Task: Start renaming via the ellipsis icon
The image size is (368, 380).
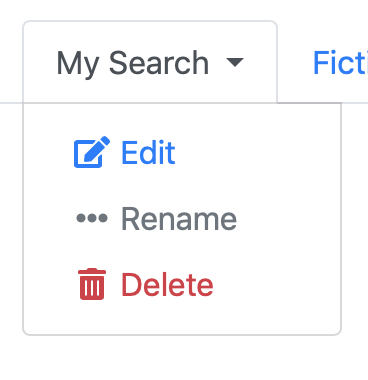Action: [92, 218]
